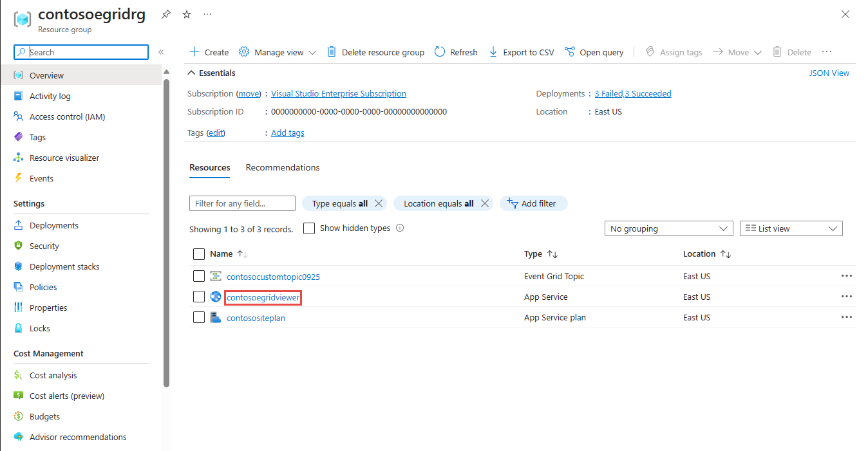Open Deployments in Settings menu
868x451 pixels.
point(54,225)
